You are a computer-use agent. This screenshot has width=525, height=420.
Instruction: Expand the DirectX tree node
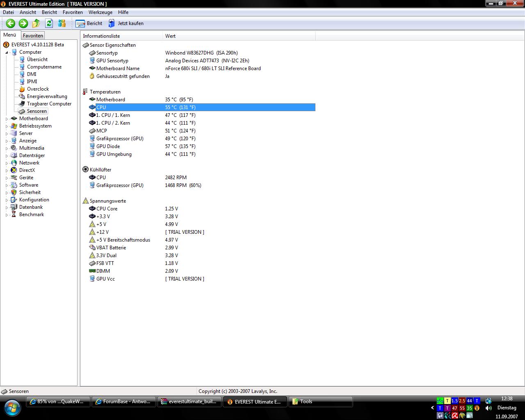tap(7, 171)
